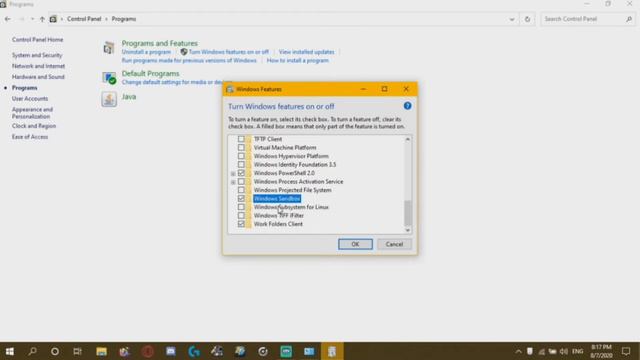640x360 pixels.
Task: Open the volume tray icon
Action: pyautogui.click(x=564, y=351)
